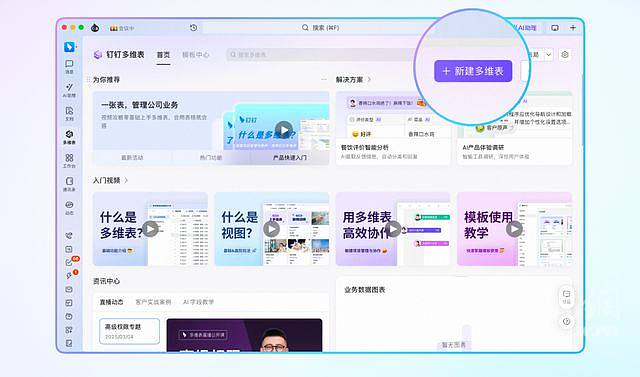This screenshot has height=377, width=640.
Task: Open the 餐饮评价智能分析 solution card
Action: 393,128
